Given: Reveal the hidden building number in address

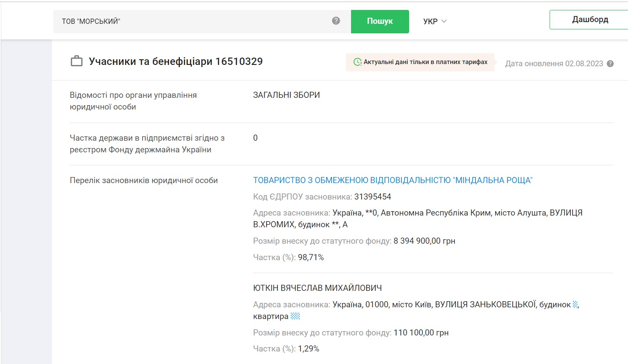Looking at the screenshot, I should coord(575,304).
